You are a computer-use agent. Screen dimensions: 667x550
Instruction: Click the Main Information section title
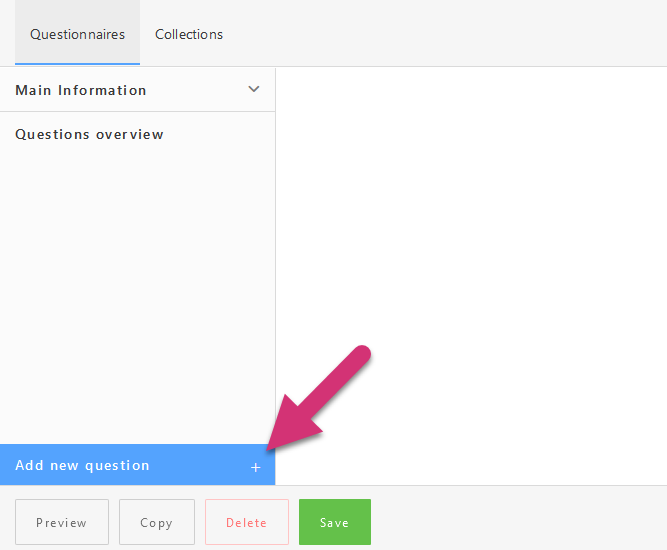[81, 90]
